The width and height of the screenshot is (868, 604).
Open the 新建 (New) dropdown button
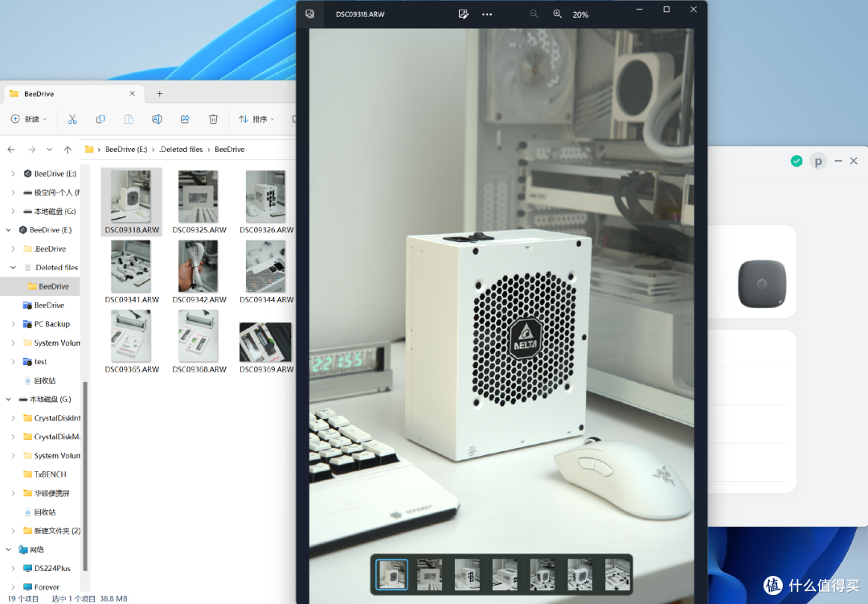[x=28, y=119]
